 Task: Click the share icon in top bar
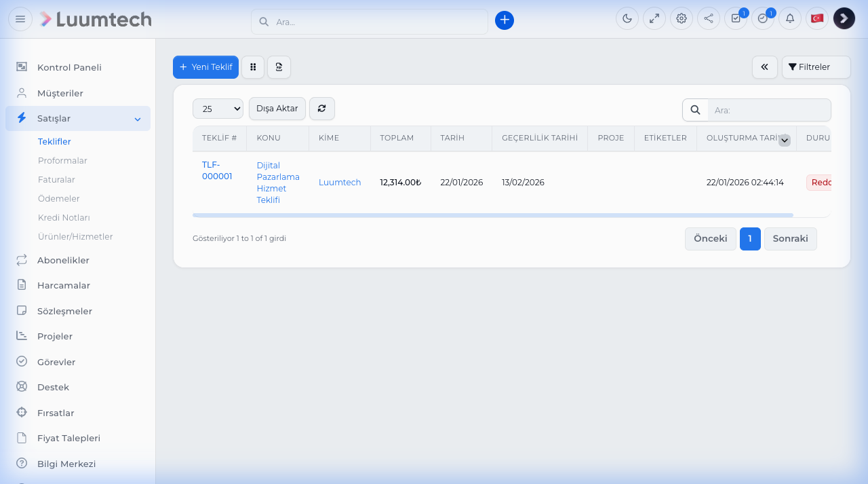click(709, 18)
